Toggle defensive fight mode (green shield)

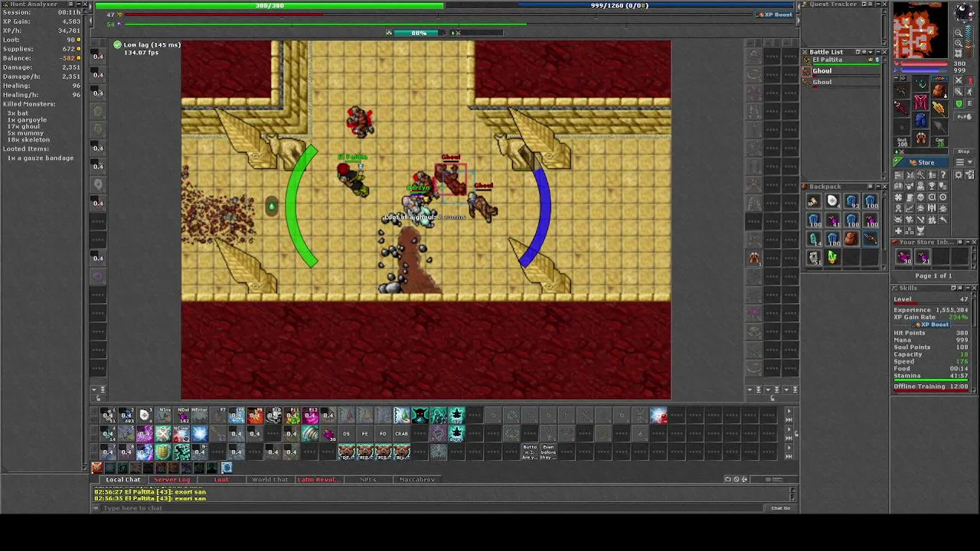(x=959, y=103)
